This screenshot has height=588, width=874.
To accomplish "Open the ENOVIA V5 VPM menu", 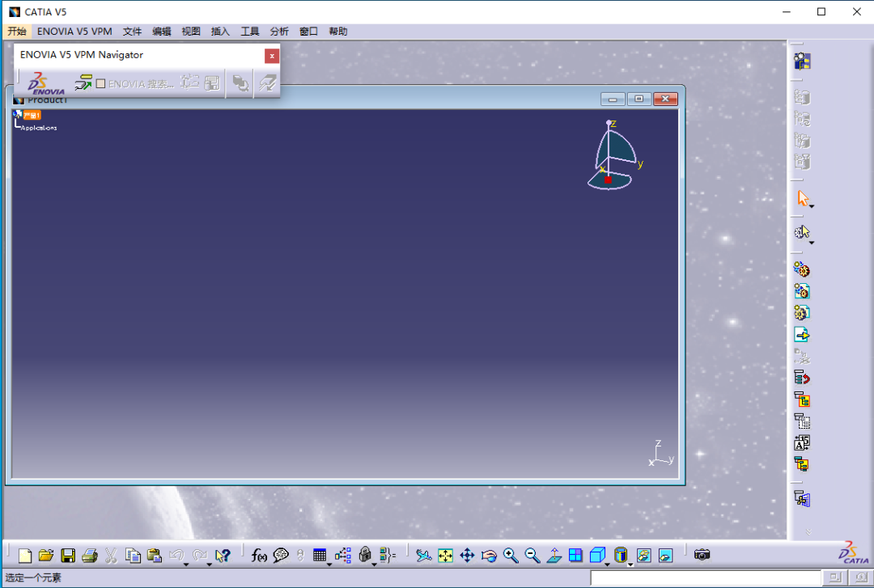I will coord(74,32).
